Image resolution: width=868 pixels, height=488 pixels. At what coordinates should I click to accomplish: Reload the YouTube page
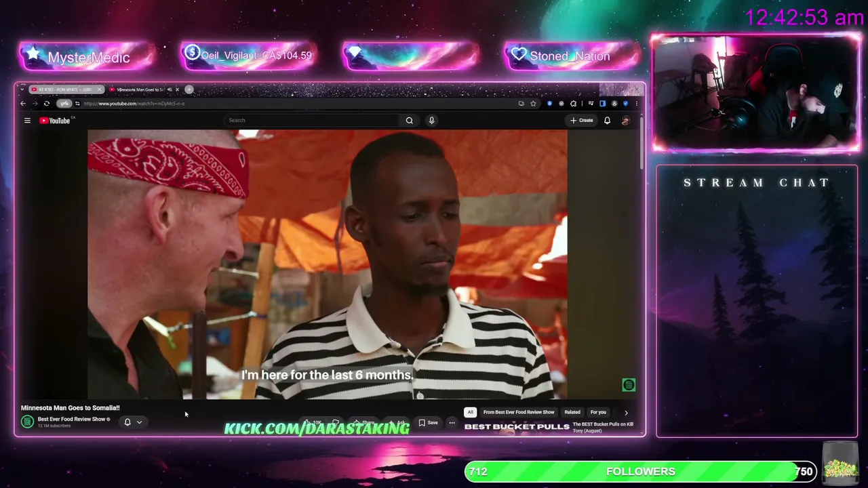(46, 104)
